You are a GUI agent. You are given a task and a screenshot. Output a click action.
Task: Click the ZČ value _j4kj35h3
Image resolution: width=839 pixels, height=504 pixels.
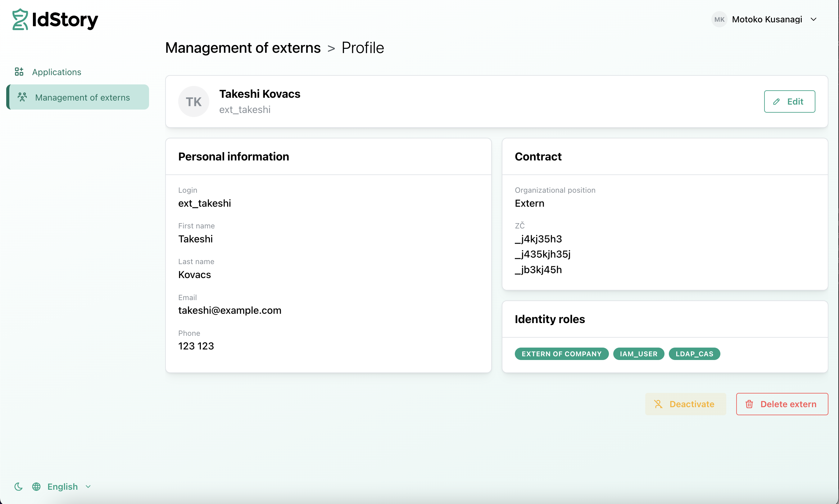tap(538, 239)
